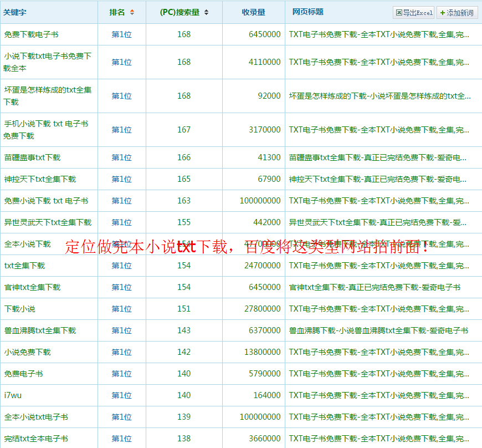The image size is (482, 448).
Task: Open keyword 手机小说下载 txt 电子书免费下载
Action: click(46, 130)
